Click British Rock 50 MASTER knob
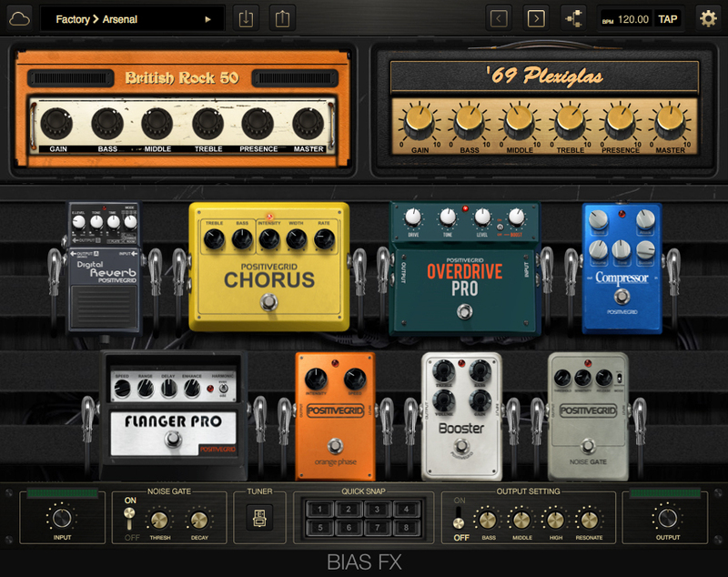This screenshot has width=728, height=577. pyautogui.click(x=308, y=124)
